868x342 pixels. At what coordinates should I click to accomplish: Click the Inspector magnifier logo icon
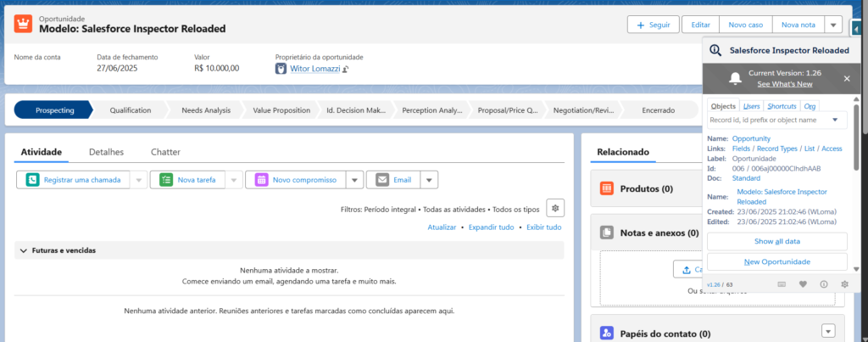point(715,50)
